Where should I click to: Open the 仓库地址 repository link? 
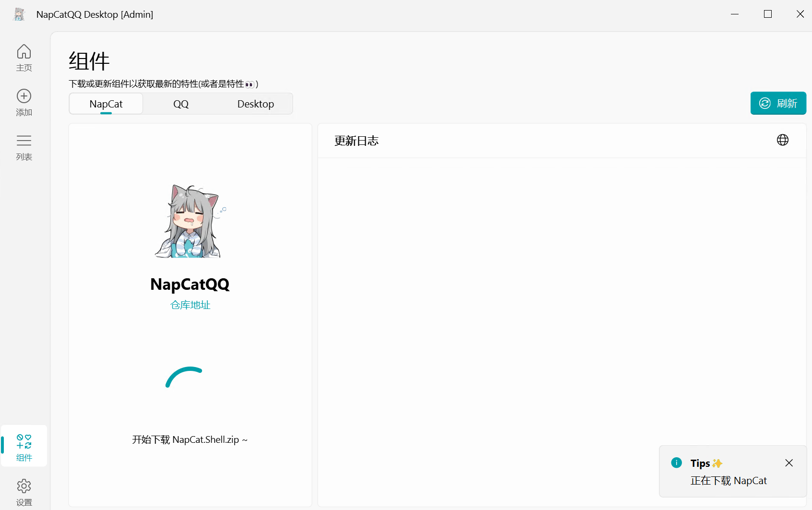point(191,305)
